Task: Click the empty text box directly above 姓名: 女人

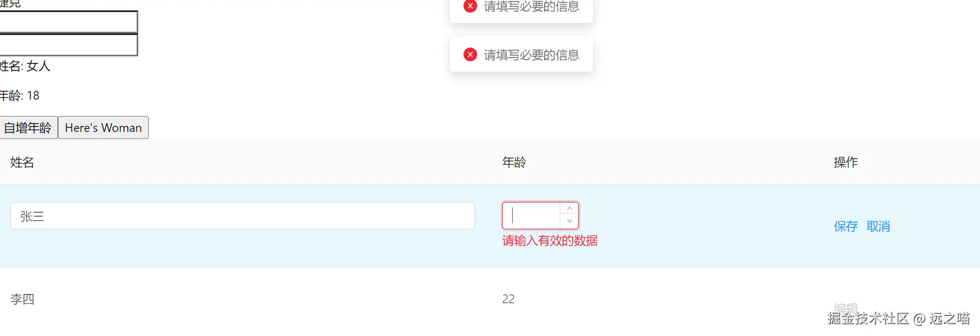Action: [x=68, y=45]
